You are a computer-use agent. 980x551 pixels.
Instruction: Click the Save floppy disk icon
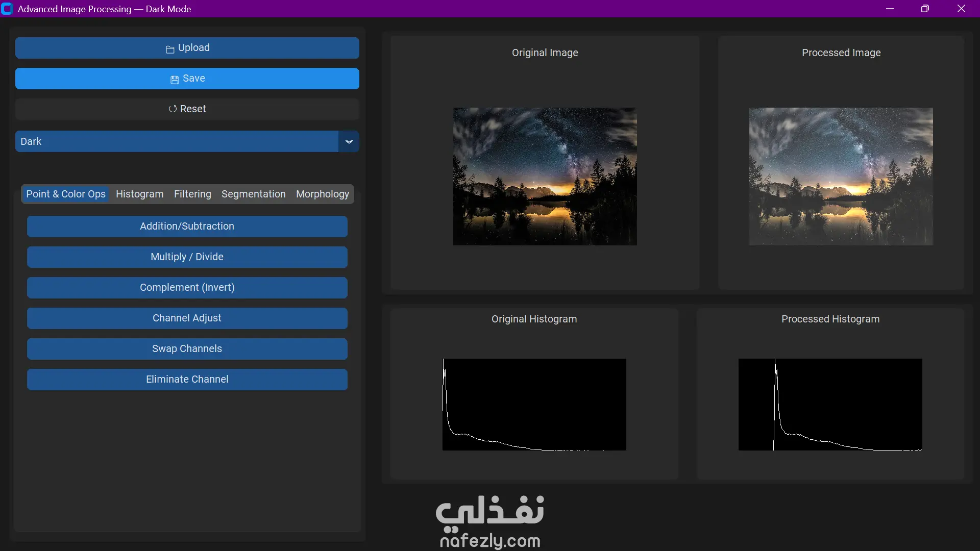(175, 79)
